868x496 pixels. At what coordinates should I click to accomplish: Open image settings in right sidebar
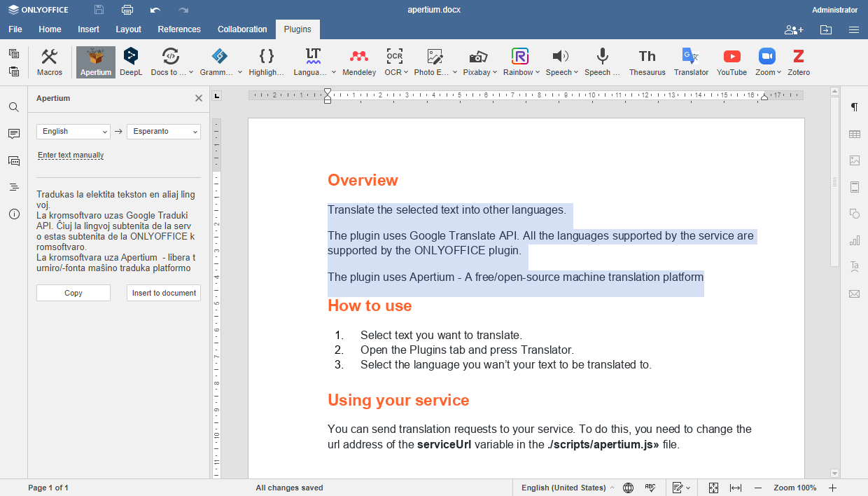coord(854,160)
